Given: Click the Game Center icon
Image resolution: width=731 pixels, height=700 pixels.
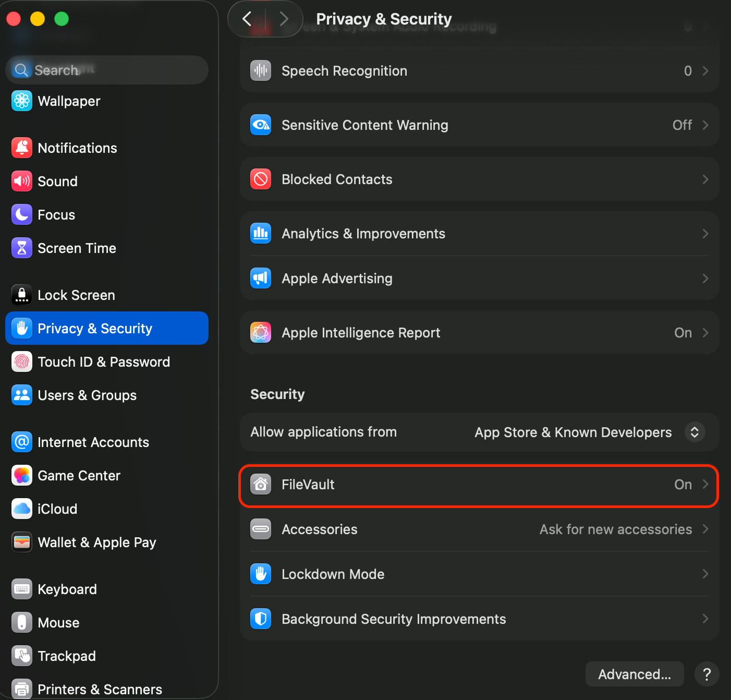Looking at the screenshot, I should [22, 476].
